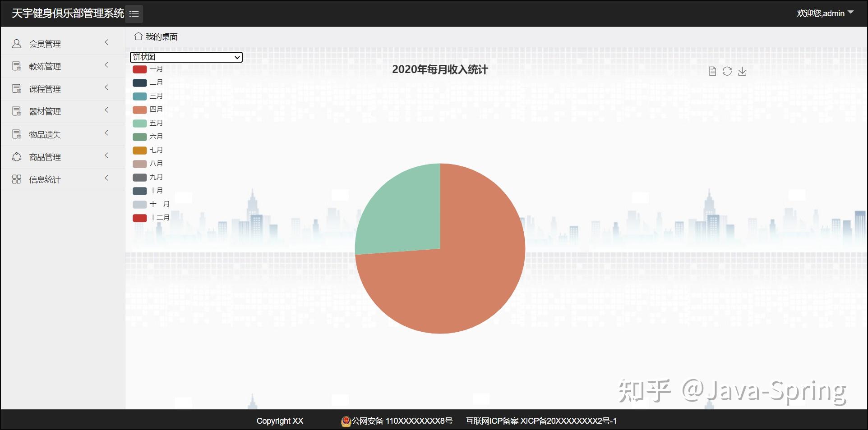Expand the 信息统计 menu section
The height and width of the screenshot is (430, 868).
tap(106, 178)
